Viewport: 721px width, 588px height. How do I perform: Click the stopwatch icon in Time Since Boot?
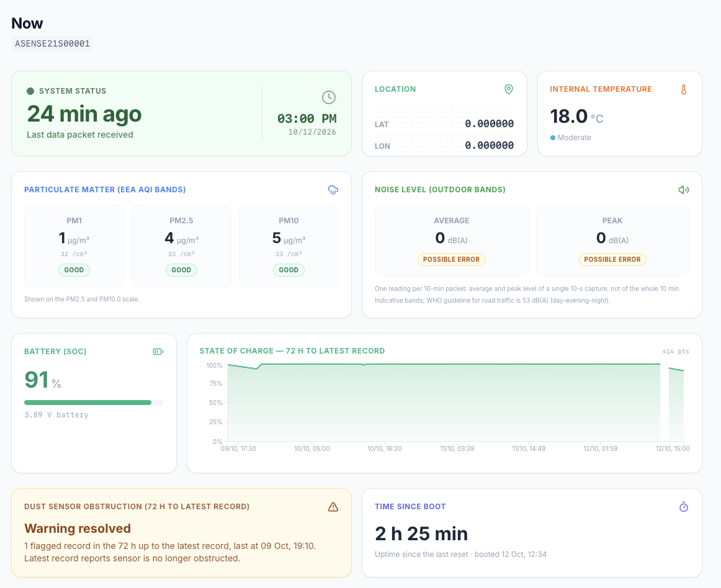[x=684, y=507]
